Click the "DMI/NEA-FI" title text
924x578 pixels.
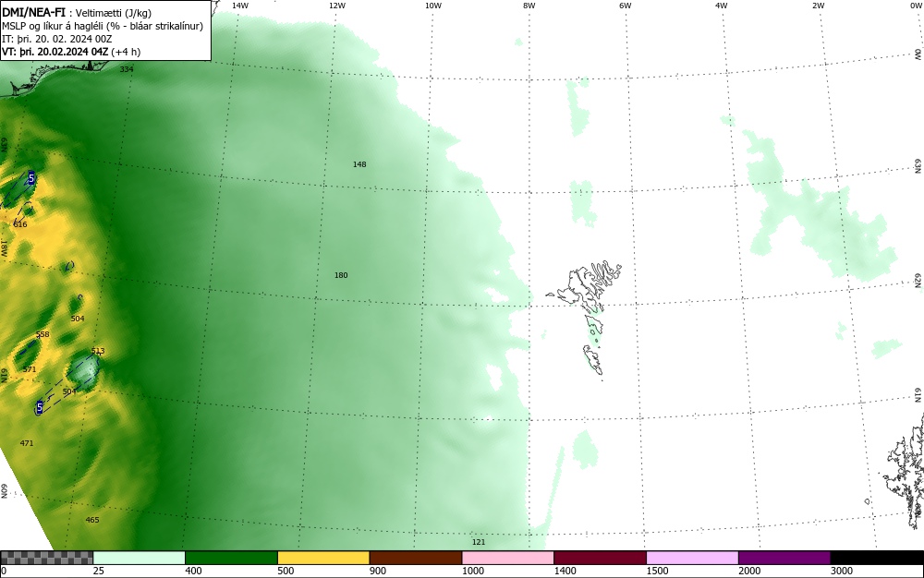[33, 12]
